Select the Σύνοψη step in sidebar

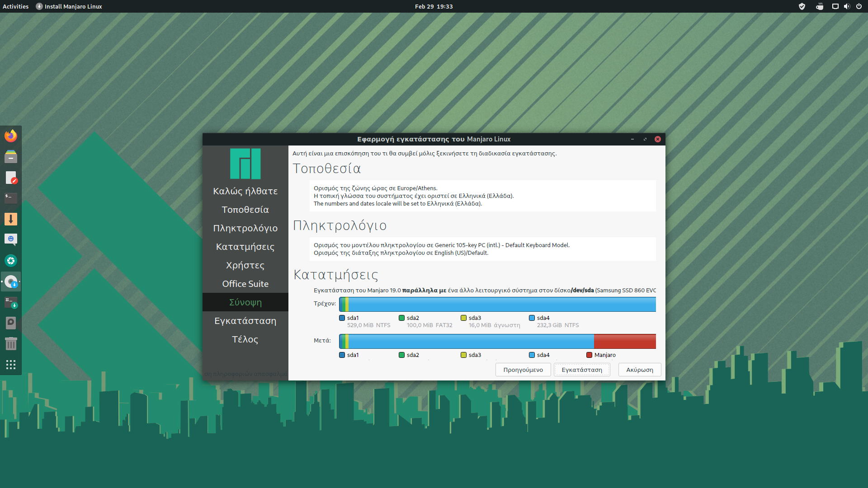tap(245, 302)
